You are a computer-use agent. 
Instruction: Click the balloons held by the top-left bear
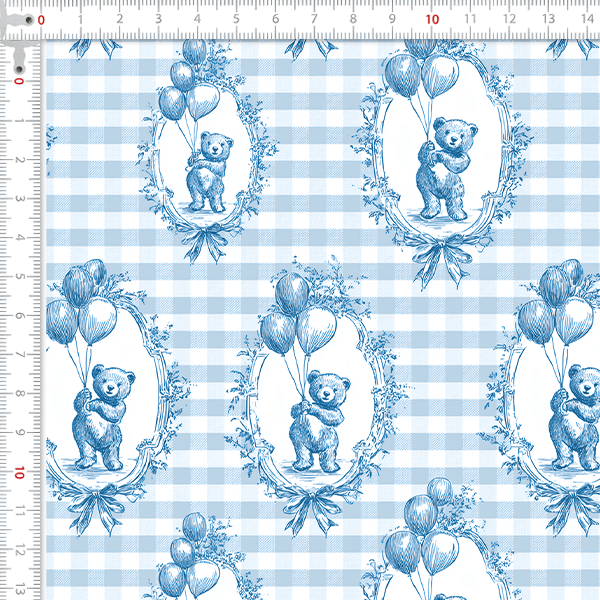[186, 88]
